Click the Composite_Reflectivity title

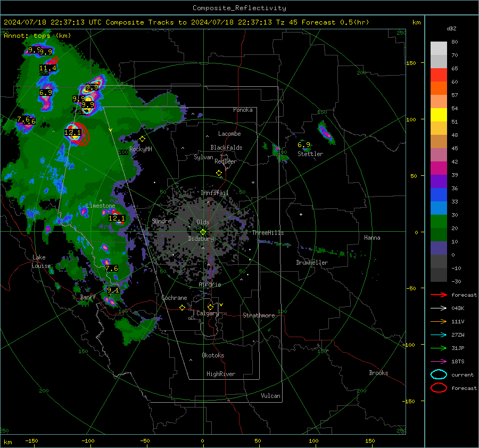(240, 8)
